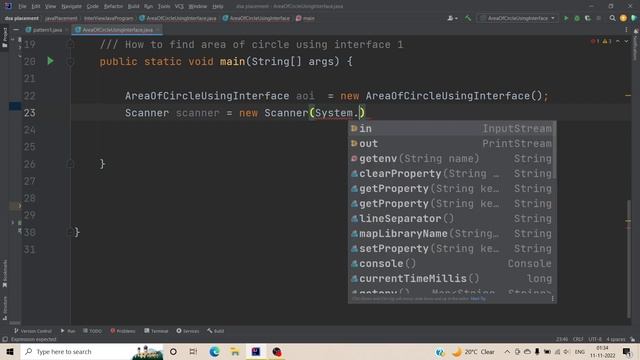Image resolution: width=640 pixels, height=360 pixels.
Task: Run main using the green gutter arrow
Action: point(50,61)
